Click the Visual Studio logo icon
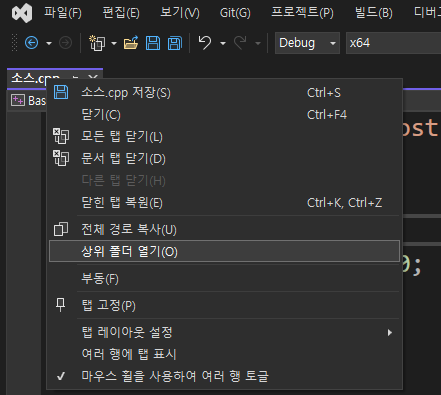441x395 pixels. pos(22,13)
